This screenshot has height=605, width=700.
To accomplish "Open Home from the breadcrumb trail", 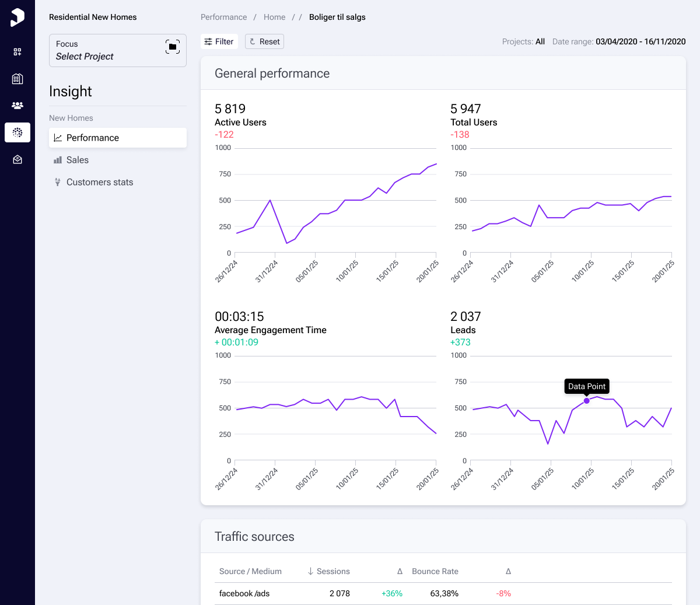I will point(274,17).
